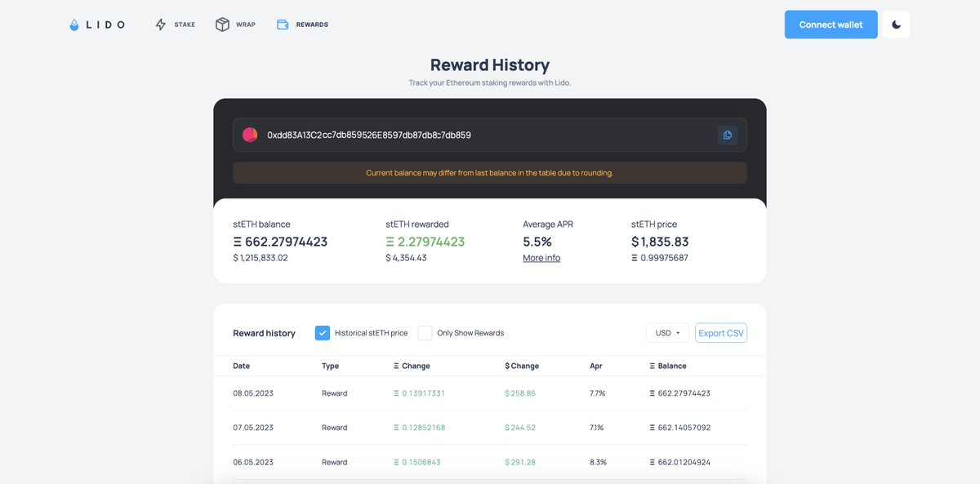Click the stETH price $ 1,835.83
Image resolution: width=980 pixels, height=484 pixels.
point(660,242)
